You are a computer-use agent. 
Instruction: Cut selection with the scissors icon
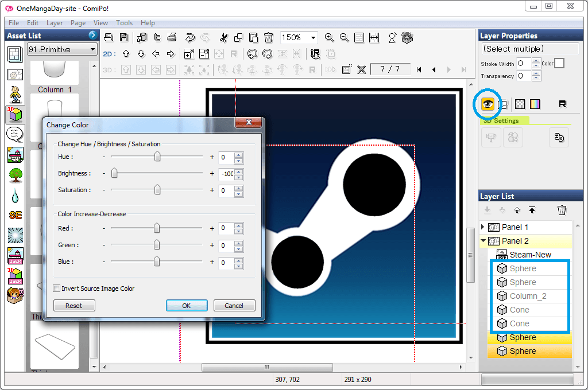click(x=223, y=37)
